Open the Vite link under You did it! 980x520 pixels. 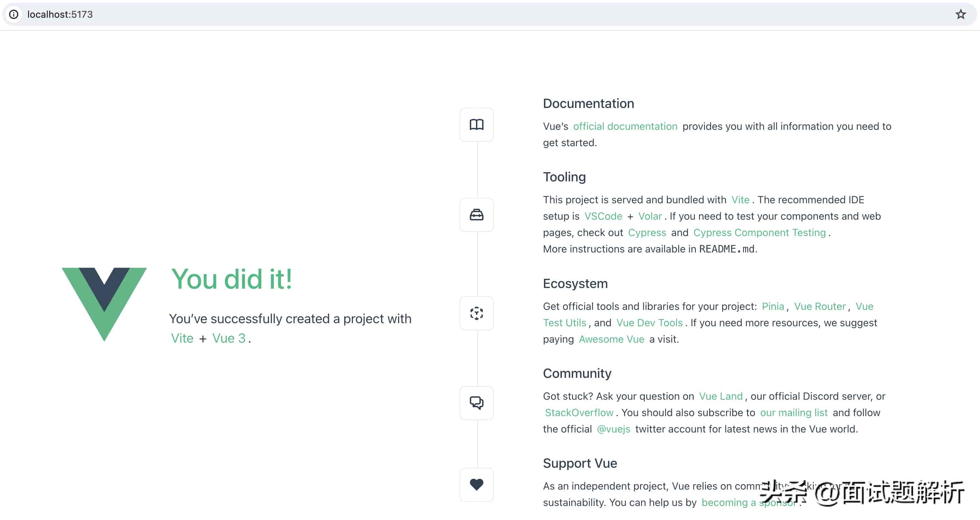[x=182, y=338]
